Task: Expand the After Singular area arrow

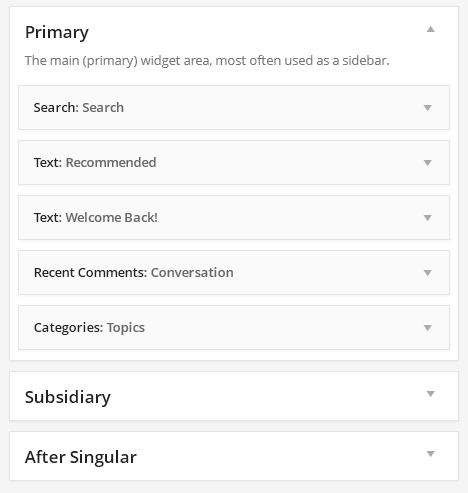Action: (x=430, y=454)
